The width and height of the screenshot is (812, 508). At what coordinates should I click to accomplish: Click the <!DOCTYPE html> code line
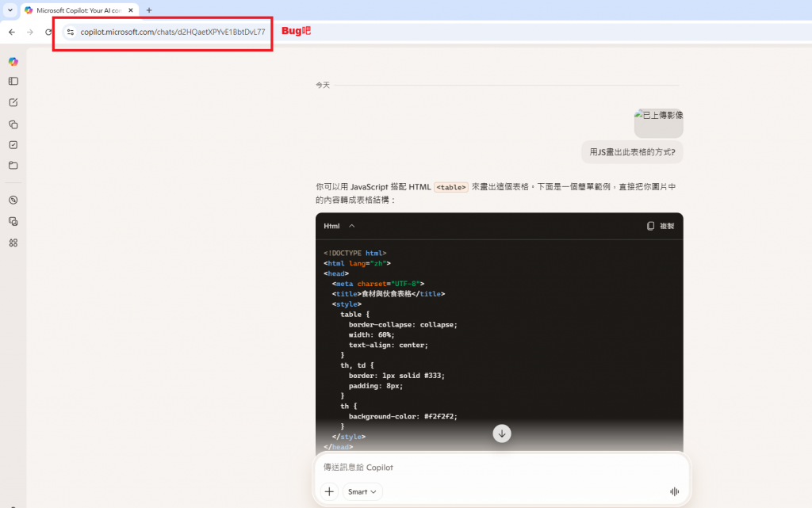pos(355,253)
